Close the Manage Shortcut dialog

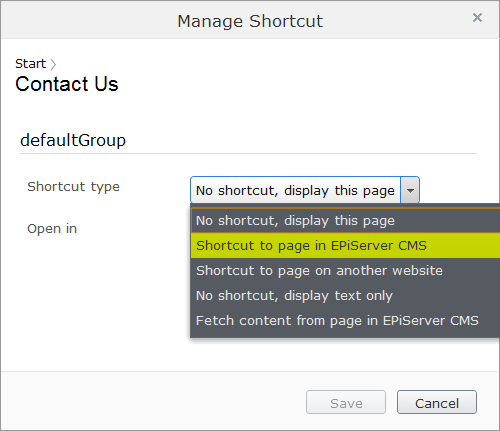(477, 18)
